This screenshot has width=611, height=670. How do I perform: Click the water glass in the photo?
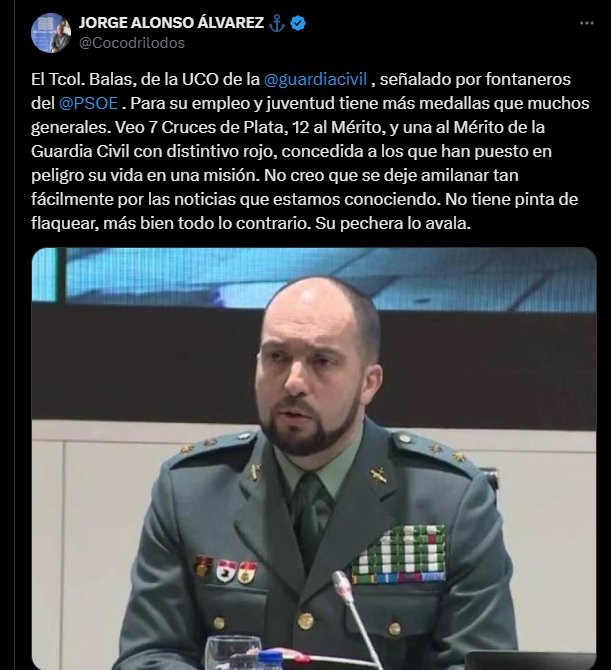(233, 653)
